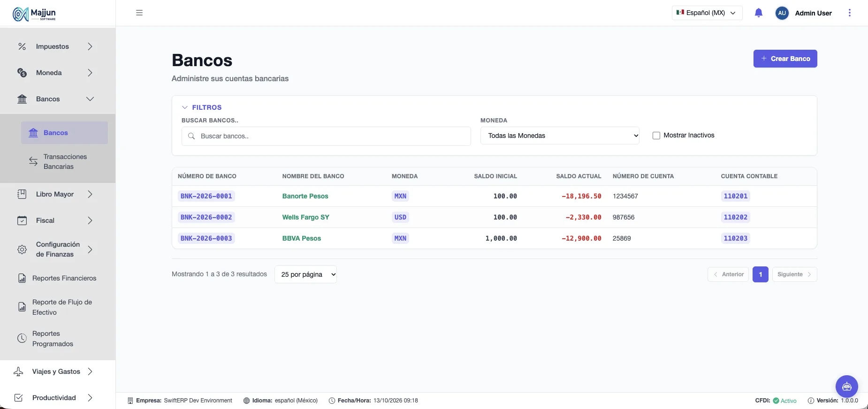Focus the Buscar bancos search field
The width and height of the screenshot is (868, 409).
tap(326, 136)
